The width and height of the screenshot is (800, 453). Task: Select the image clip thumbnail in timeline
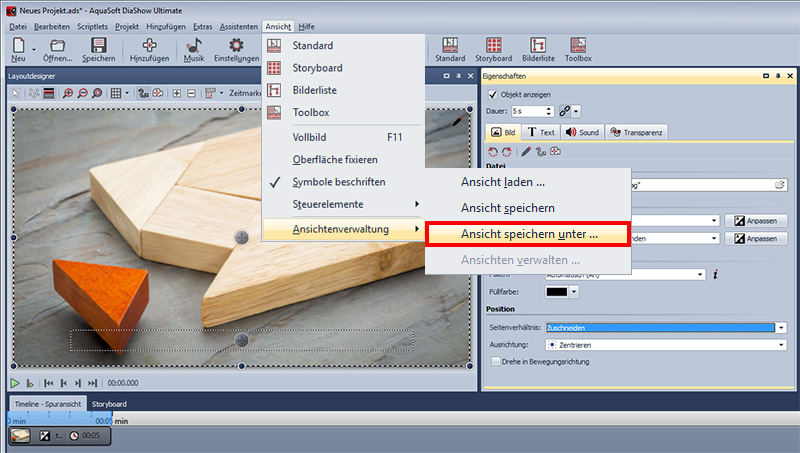[x=20, y=436]
